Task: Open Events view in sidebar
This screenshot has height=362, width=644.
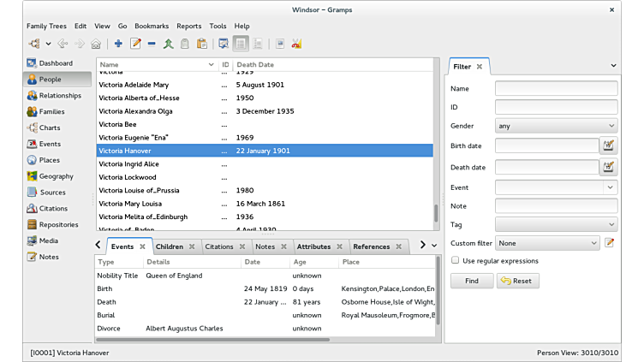Action: coord(57,144)
